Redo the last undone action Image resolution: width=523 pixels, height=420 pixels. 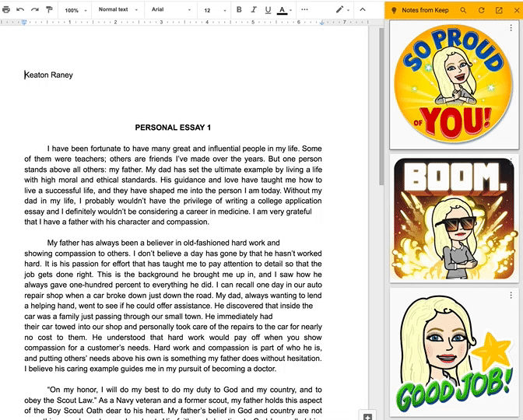pyautogui.click(x=35, y=9)
